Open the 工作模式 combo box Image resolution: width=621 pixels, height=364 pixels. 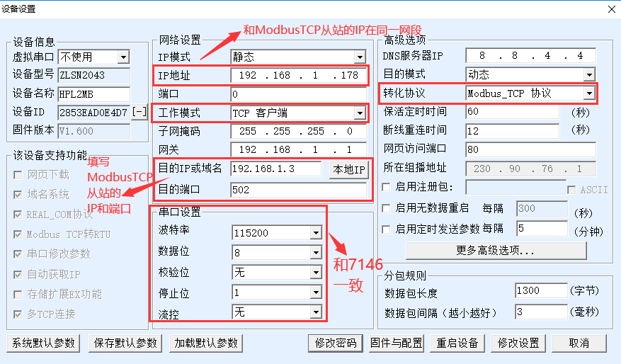pyautogui.click(x=360, y=113)
